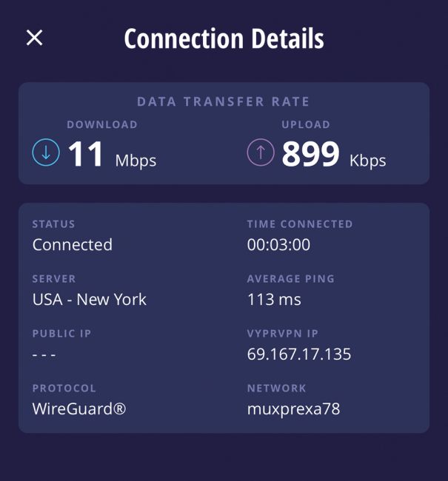Close the Connection Details screen
The image size is (448, 481).
click(34, 38)
